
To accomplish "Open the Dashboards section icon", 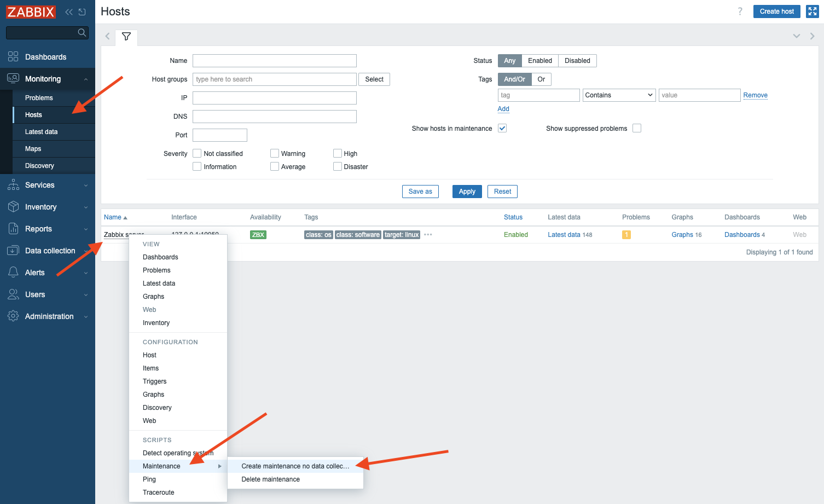I will point(12,57).
